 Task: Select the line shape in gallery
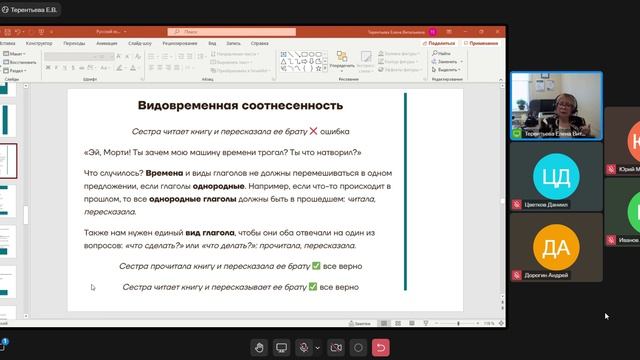coord(291,54)
